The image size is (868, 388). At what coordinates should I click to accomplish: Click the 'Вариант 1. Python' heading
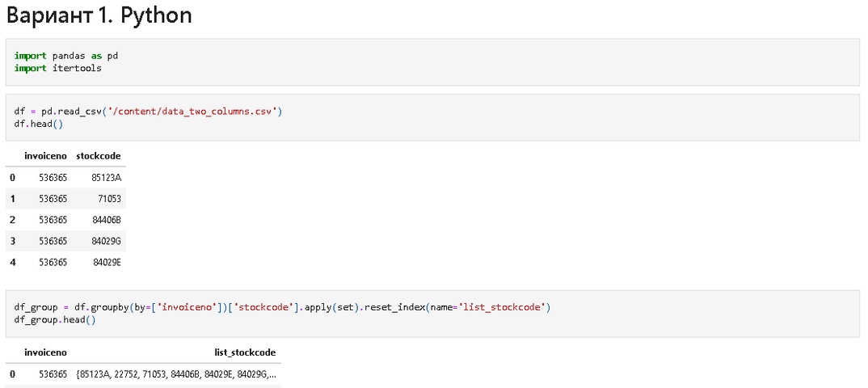click(x=99, y=16)
